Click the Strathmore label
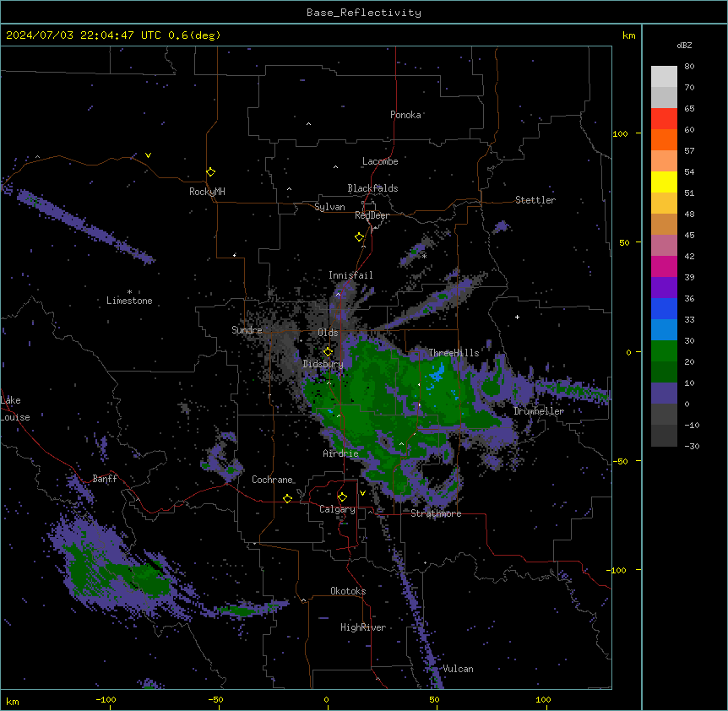728x711 pixels. click(436, 513)
